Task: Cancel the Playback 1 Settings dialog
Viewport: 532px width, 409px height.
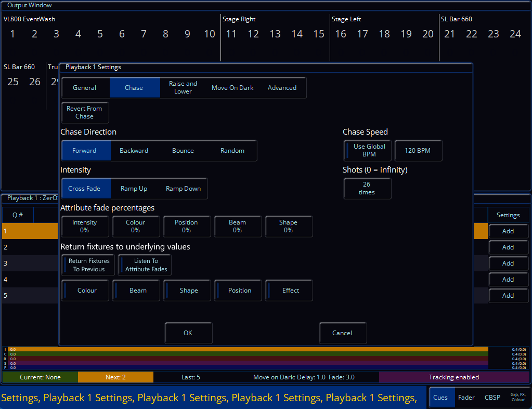Action: pos(342,333)
